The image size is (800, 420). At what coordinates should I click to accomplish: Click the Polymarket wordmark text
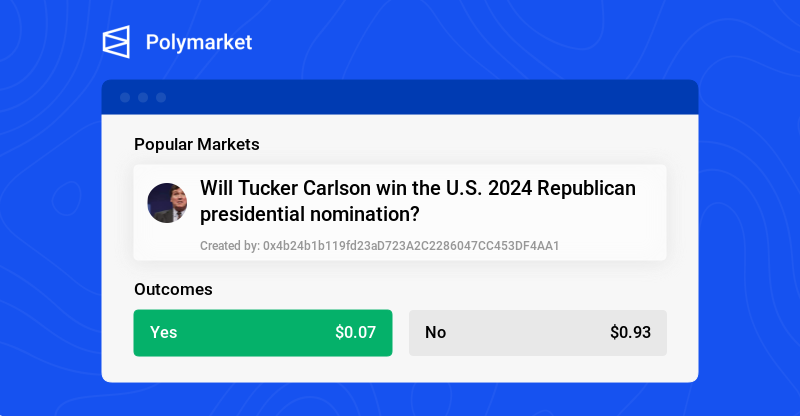coord(199,42)
